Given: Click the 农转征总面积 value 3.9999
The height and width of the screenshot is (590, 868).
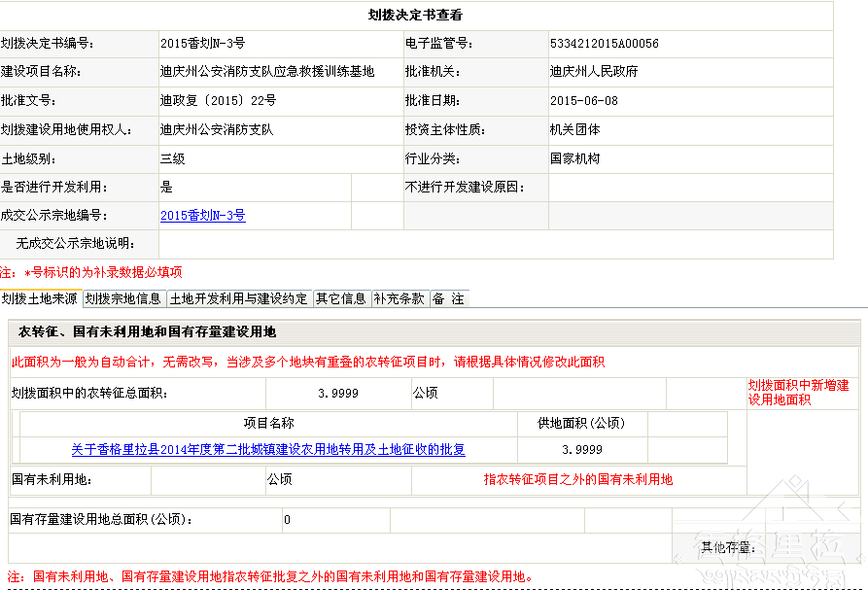Looking at the screenshot, I should point(337,393).
